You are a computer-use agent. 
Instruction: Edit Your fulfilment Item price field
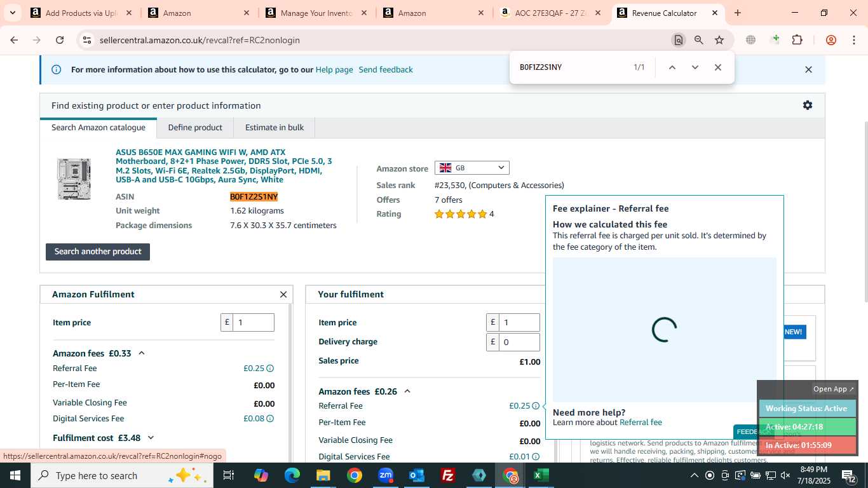[x=519, y=322]
